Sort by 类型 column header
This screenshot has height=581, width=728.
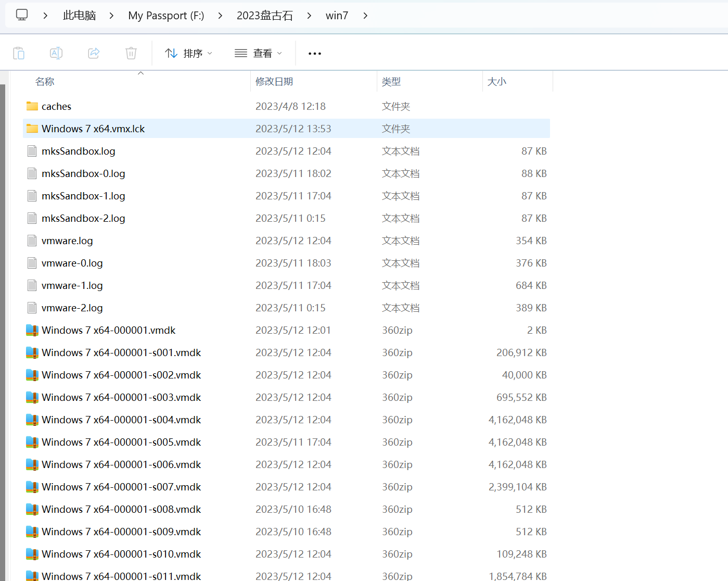click(391, 82)
